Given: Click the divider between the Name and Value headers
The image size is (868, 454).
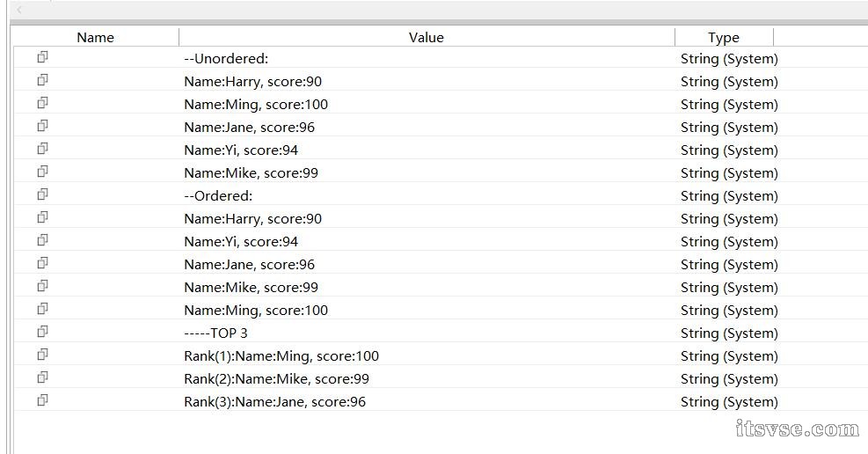Looking at the screenshot, I should pos(179,37).
